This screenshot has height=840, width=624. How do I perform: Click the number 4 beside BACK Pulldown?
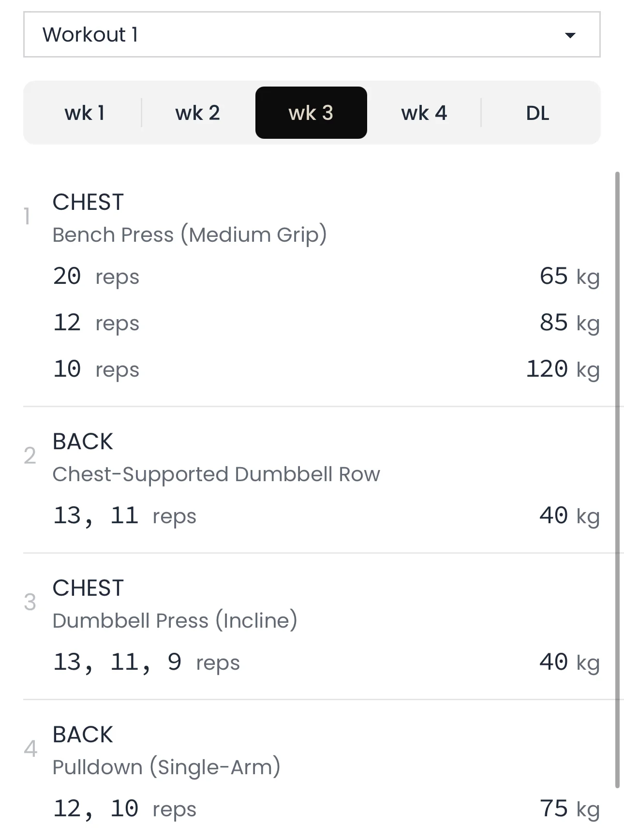(x=30, y=749)
